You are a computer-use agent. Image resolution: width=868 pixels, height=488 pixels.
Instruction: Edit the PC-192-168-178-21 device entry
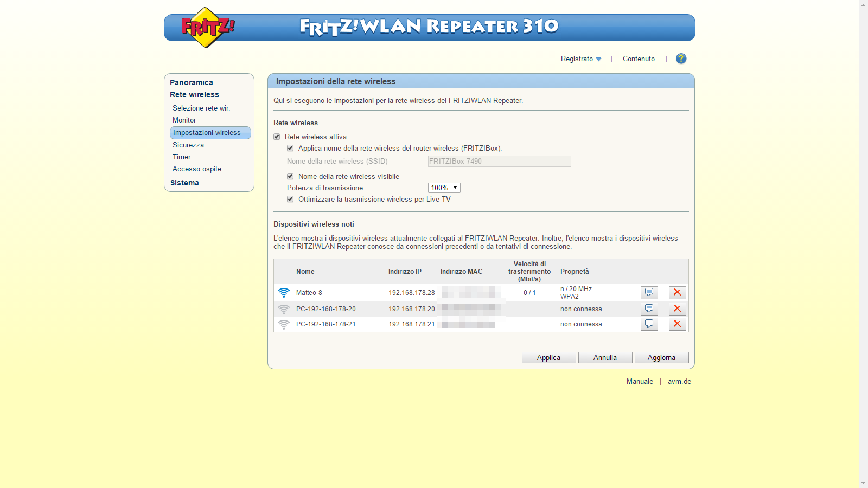649,324
